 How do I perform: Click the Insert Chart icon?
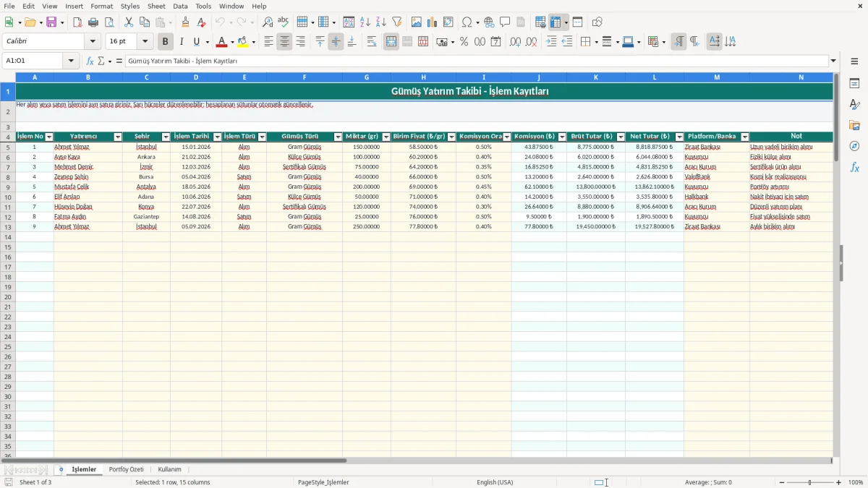click(433, 22)
